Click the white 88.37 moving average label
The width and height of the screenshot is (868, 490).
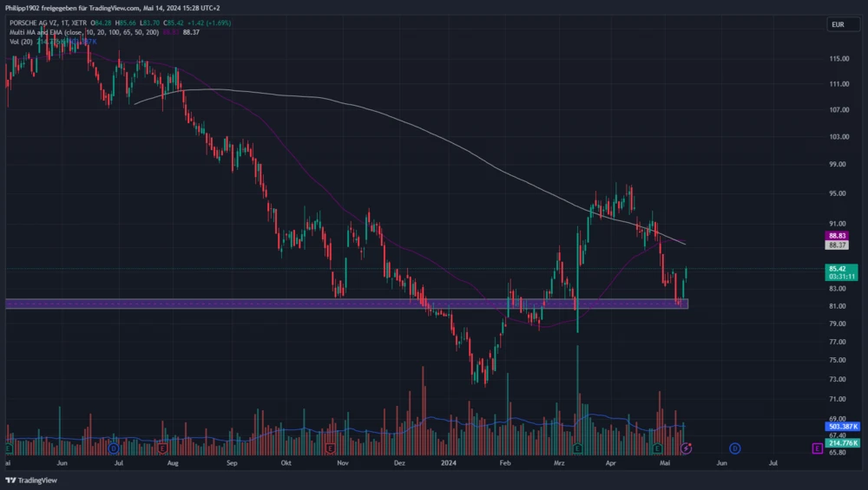pyautogui.click(x=837, y=245)
